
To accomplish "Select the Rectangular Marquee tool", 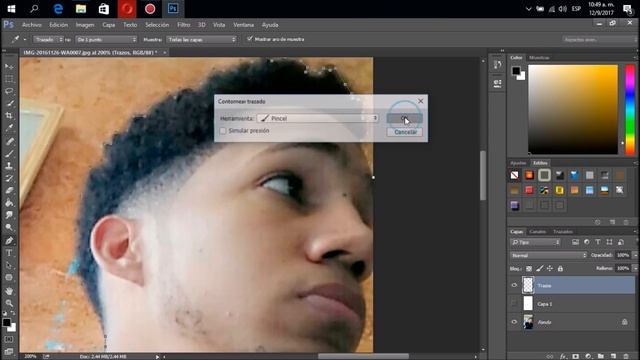I will [x=9, y=79].
